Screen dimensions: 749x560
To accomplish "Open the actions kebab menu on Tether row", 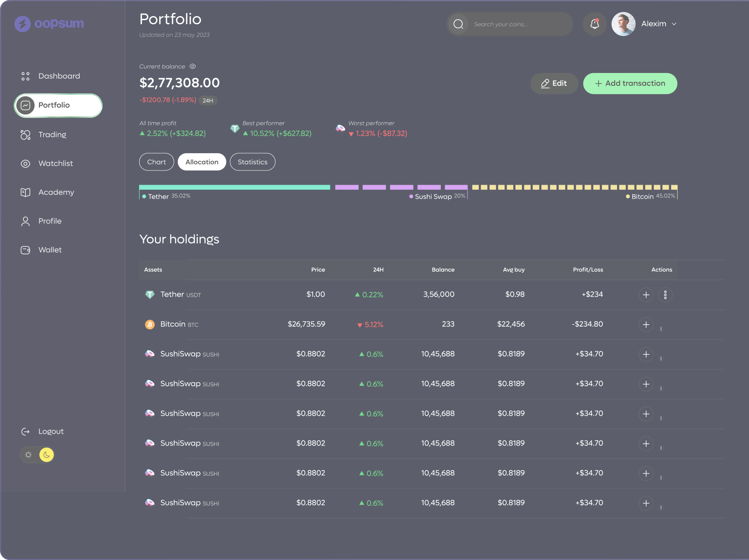I will (665, 295).
